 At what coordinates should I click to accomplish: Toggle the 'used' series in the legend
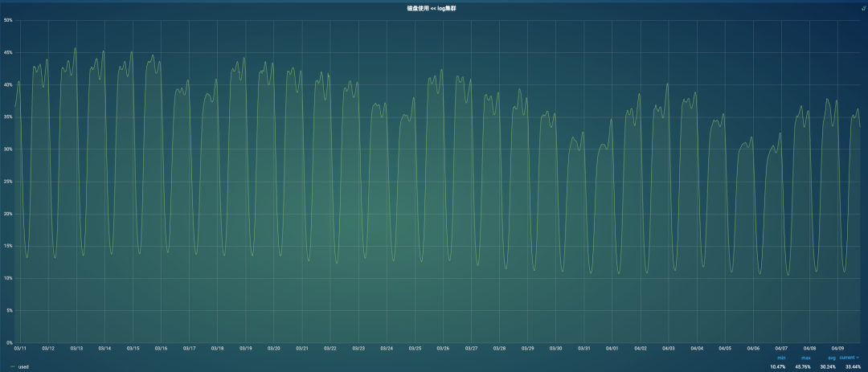[23, 366]
